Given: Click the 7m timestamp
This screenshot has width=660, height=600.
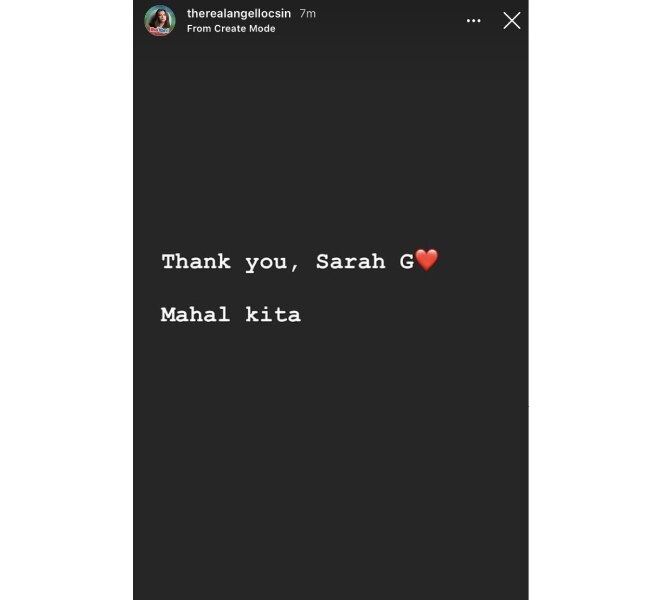Looking at the screenshot, I should pos(308,13).
